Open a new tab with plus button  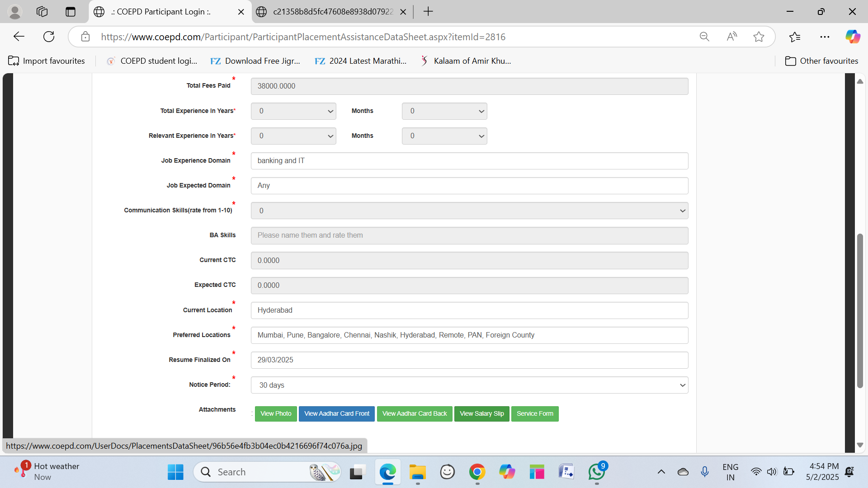428,12
